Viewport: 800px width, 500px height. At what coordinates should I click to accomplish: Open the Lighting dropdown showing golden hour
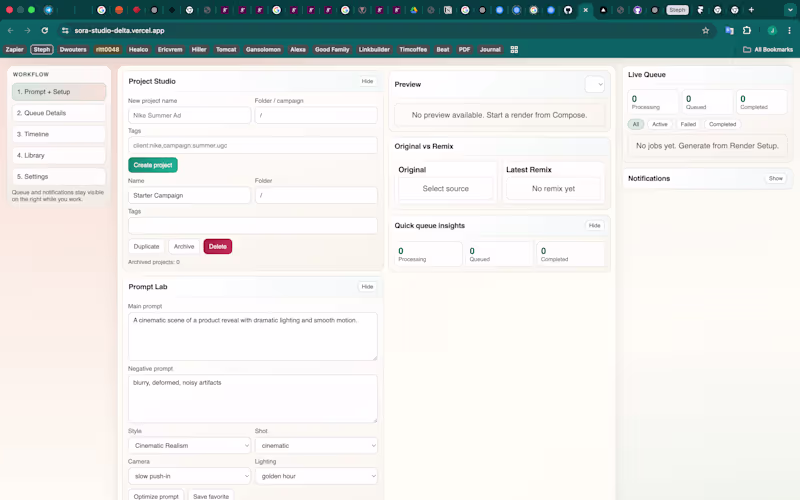[316, 476]
